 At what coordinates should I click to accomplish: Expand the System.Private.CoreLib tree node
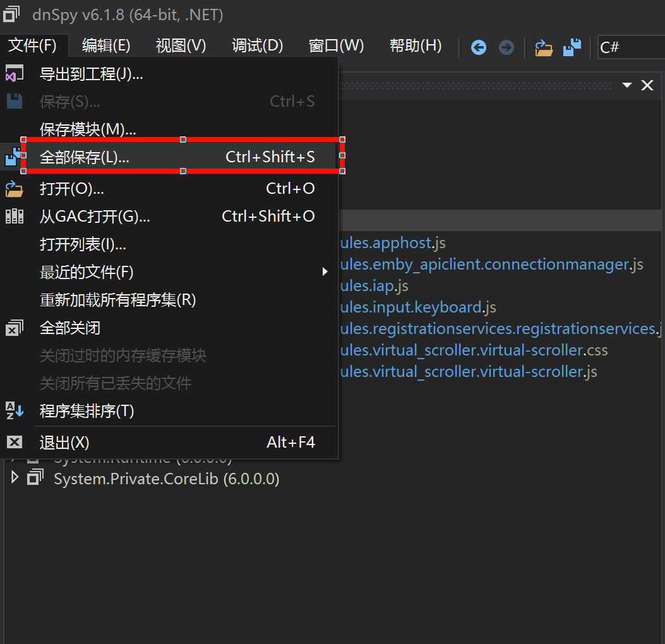[15, 479]
